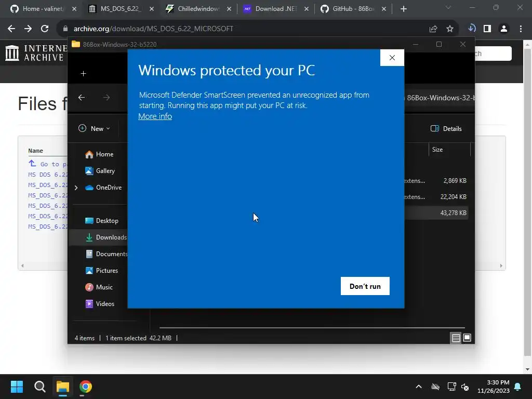This screenshot has height=399, width=532.
Task: Open Chrome three-dot menu
Action: coord(521,29)
